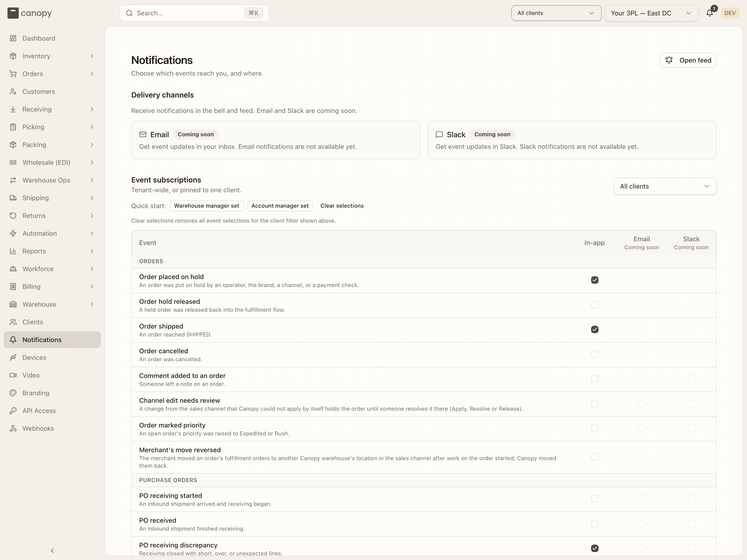Click the Shipping truck icon
The width and height of the screenshot is (747, 560).
(13, 198)
